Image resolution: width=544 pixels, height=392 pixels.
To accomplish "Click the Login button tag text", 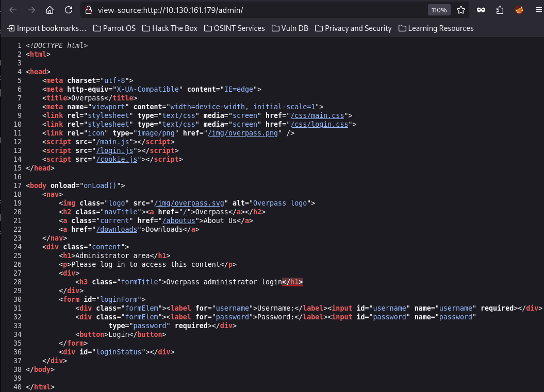I will click(119, 334).
